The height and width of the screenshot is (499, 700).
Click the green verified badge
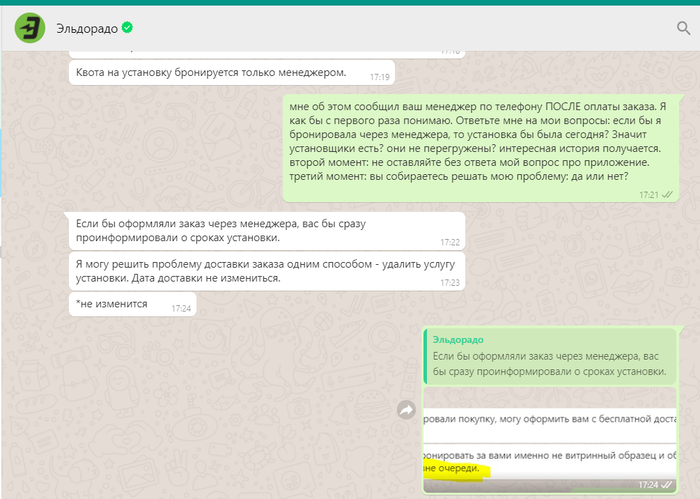click(127, 28)
